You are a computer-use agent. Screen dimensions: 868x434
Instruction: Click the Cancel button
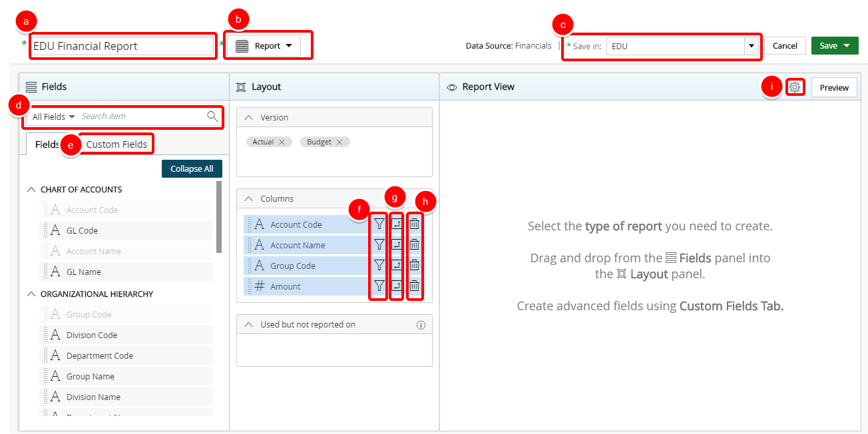click(x=785, y=46)
